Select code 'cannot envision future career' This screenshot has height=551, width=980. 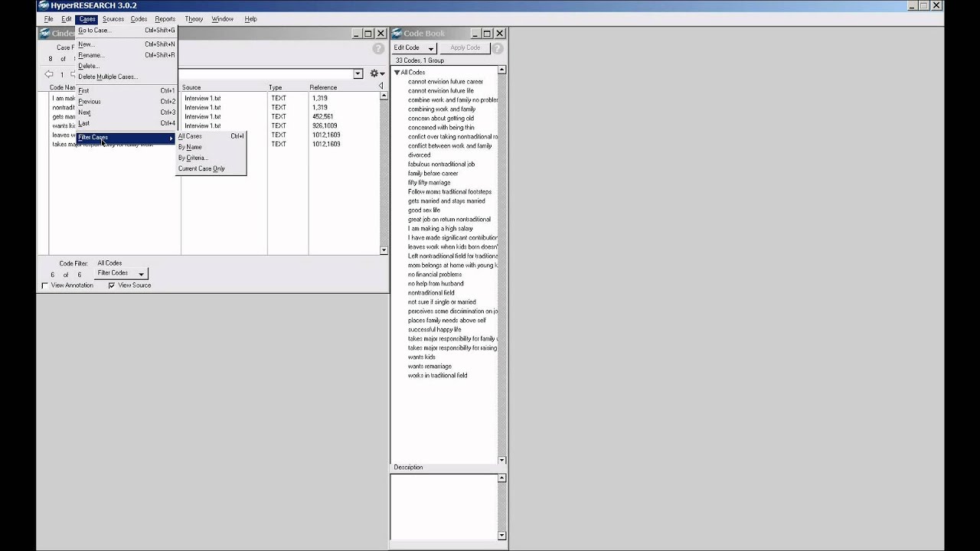point(446,82)
